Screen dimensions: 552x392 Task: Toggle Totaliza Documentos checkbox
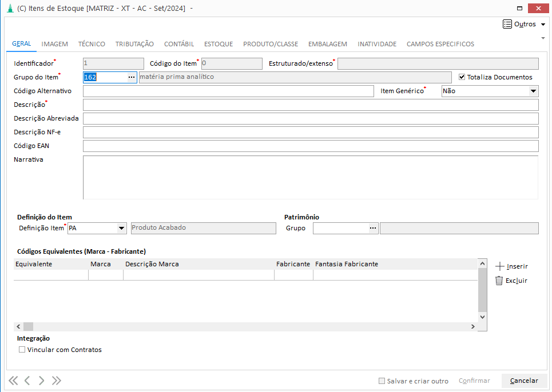462,77
